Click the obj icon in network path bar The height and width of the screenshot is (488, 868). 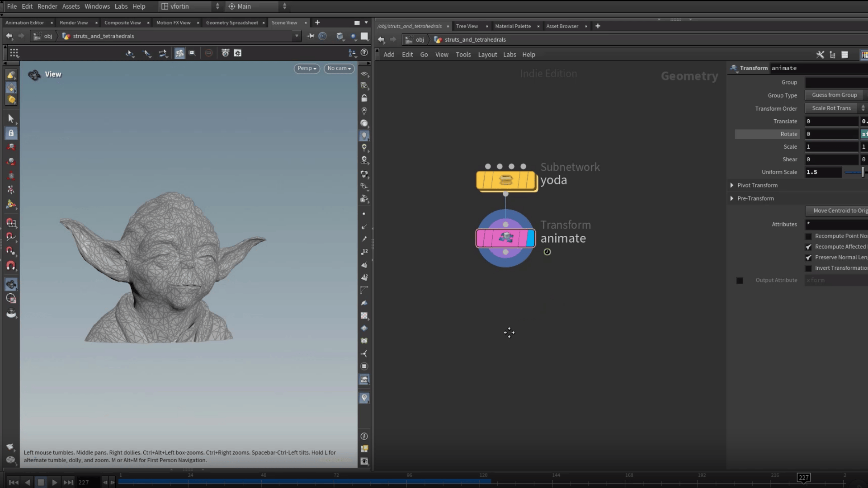[409, 40]
